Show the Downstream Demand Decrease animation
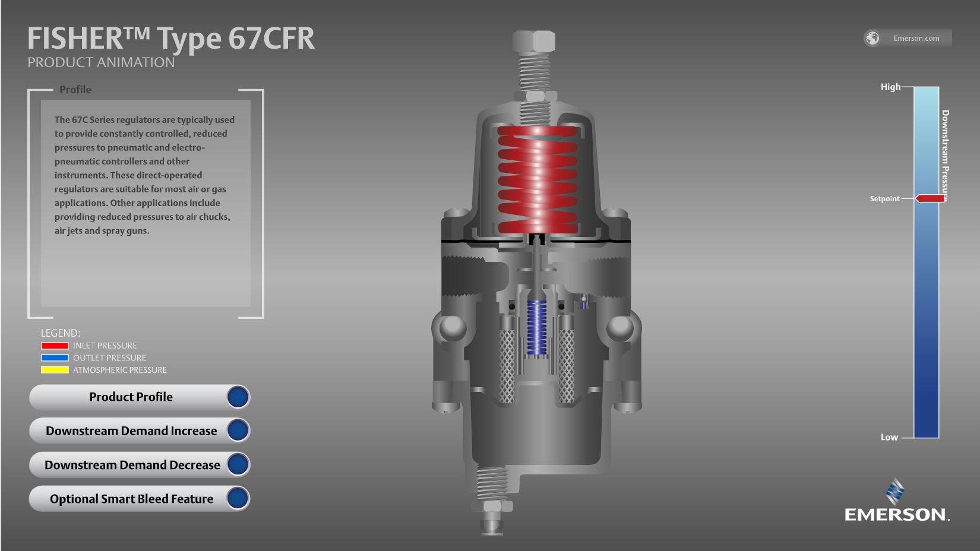This screenshot has height=551, width=980. [x=132, y=465]
